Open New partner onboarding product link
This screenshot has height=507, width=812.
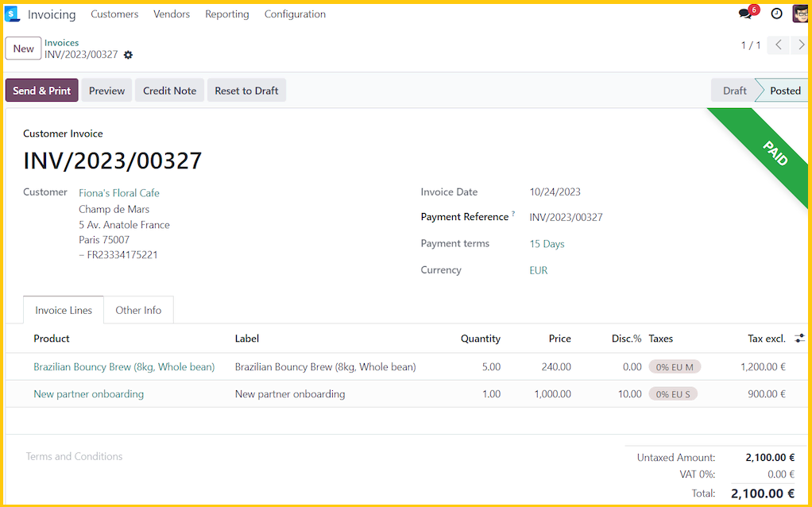88,394
